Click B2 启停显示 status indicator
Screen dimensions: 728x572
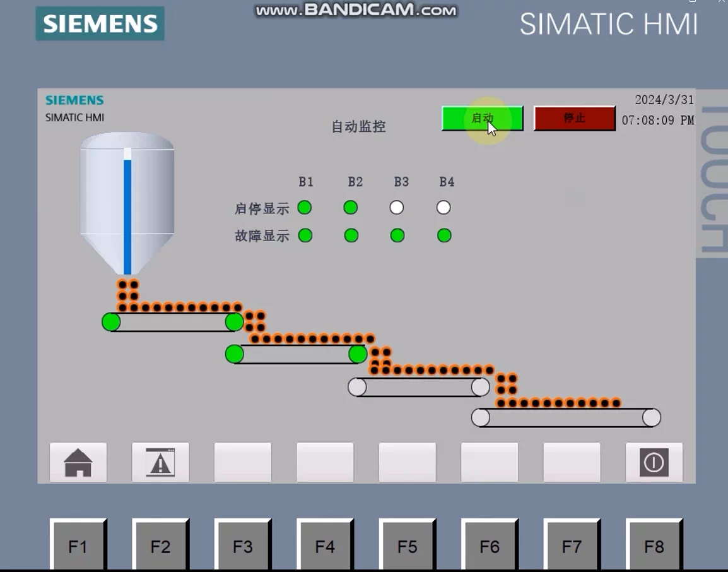coord(351,208)
